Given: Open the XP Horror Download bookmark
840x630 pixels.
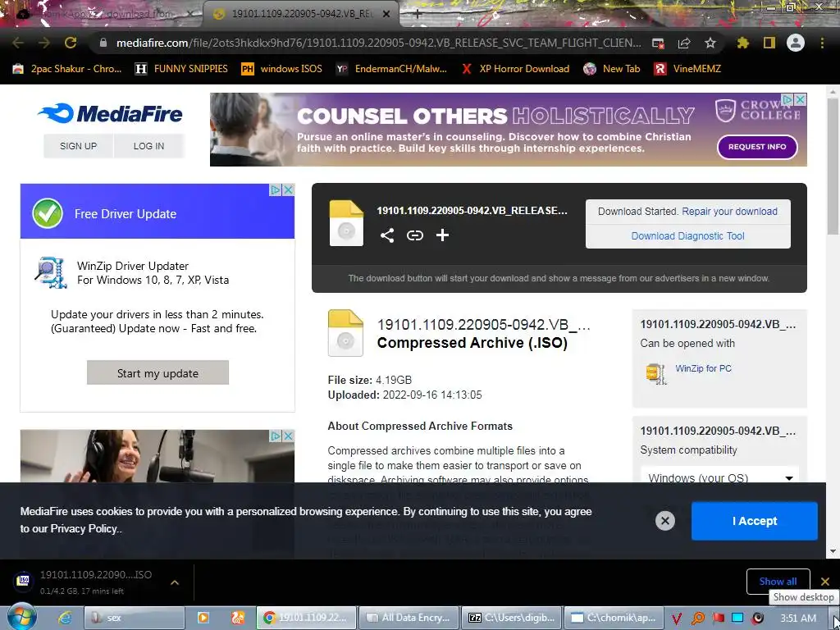Looking at the screenshot, I should tap(515, 69).
